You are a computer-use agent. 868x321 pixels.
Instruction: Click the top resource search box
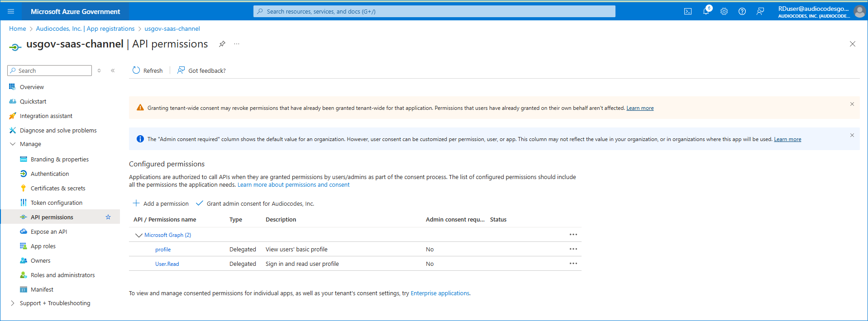pos(434,11)
